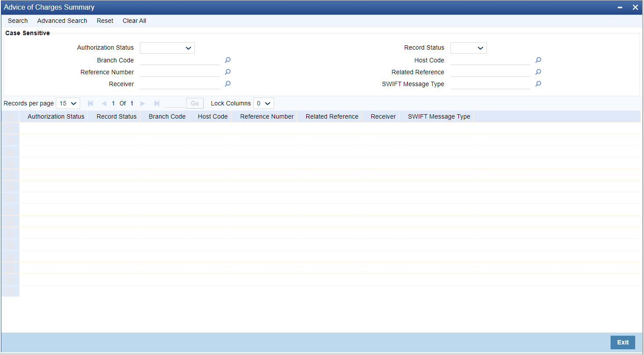Open the Branch Code lookup search icon
This screenshot has height=355, width=644.
(x=228, y=60)
